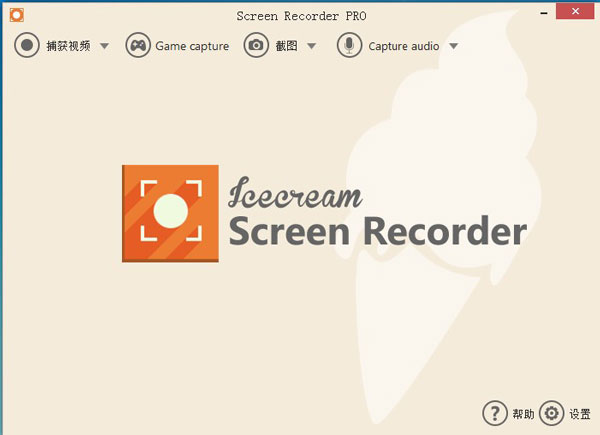Minimize the Screen Recorder window
Viewport: 600px width, 435px height.
tap(544, 13)
